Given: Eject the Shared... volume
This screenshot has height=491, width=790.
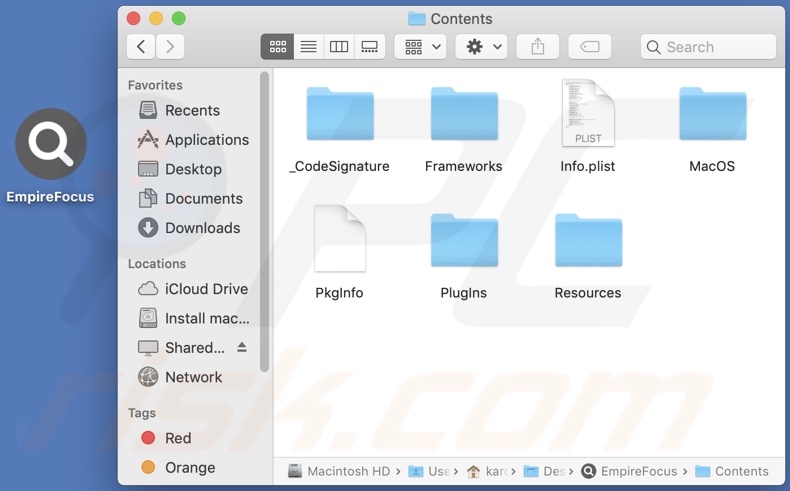Looking at the screenshot, I should pyautogui.click(x=242, y=347).
